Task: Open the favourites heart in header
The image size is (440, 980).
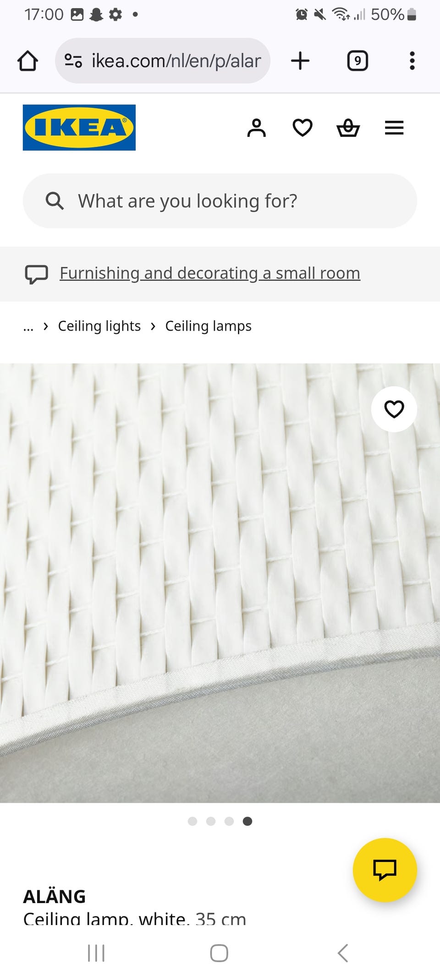Action: 302,128
